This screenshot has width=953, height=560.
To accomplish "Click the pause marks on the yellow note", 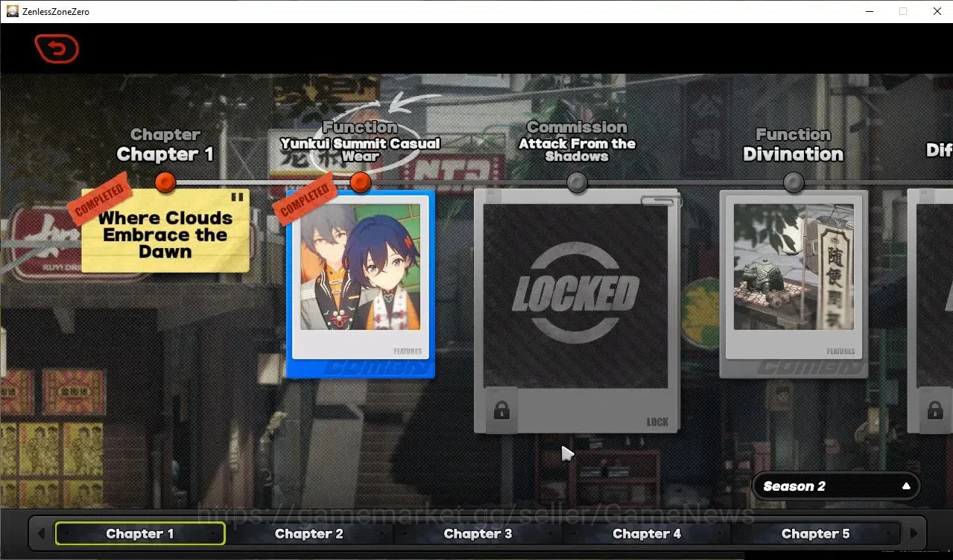I will [x=237, y=197].
